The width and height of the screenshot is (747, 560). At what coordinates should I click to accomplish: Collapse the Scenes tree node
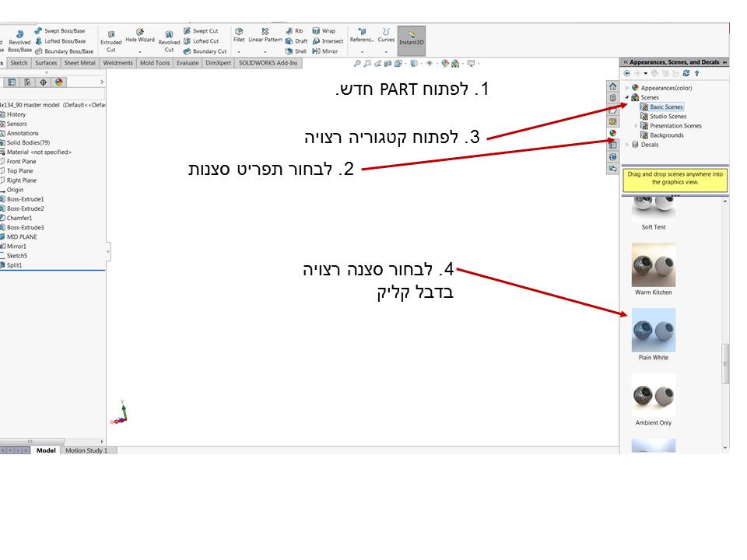628,97
